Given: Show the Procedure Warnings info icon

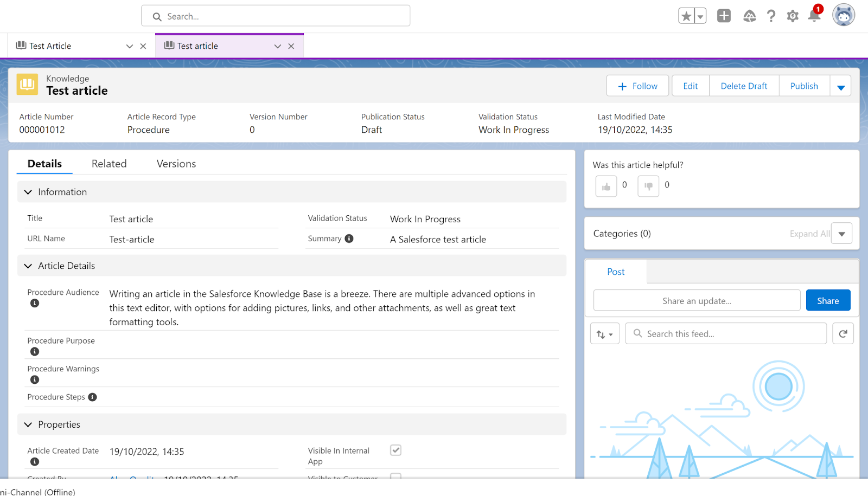Looking at the screenshot, I should [x=35, y=379].
